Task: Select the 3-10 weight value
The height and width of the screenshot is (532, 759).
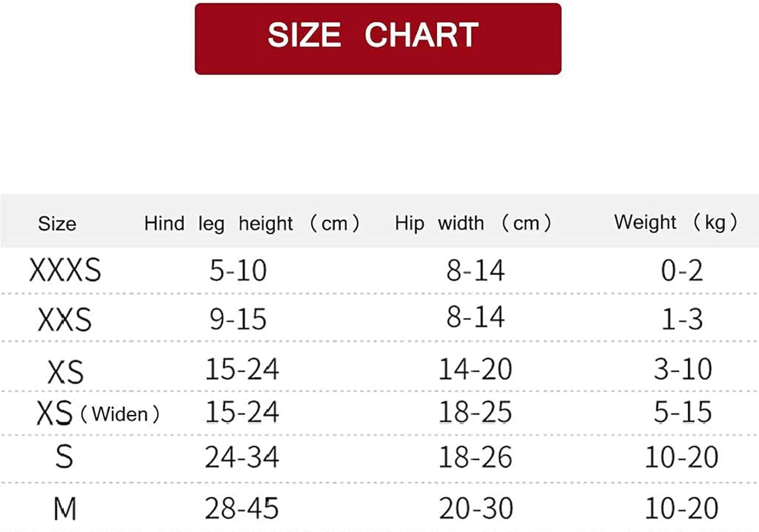Action: coord(683,369)
